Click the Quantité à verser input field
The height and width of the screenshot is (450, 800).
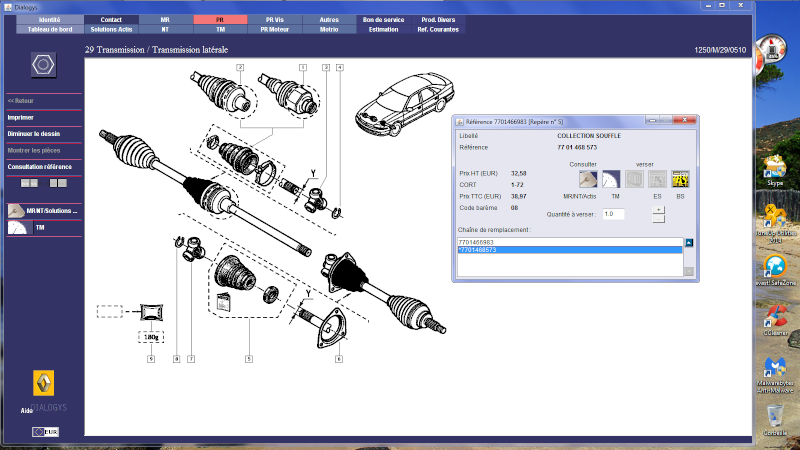[x=613, y=214]
